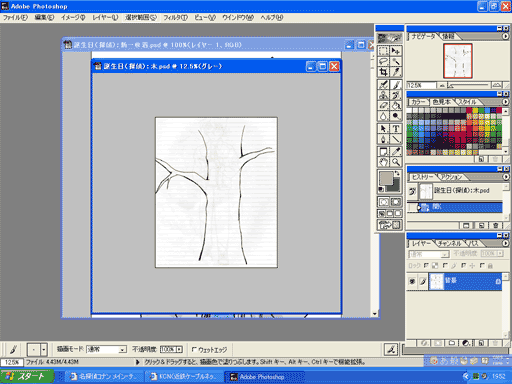Switch to the Channels tab
This screenshot has width=512, height=384.
click(449, 243)
